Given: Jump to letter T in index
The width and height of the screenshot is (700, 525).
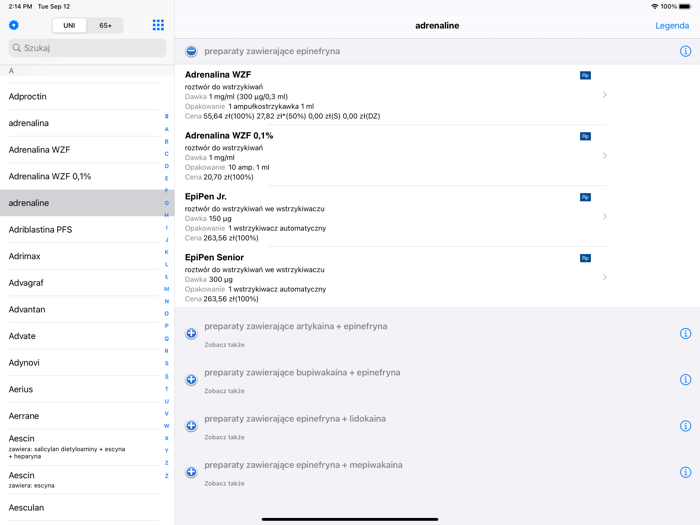Looking at the screenshot, I should (167, 389).
